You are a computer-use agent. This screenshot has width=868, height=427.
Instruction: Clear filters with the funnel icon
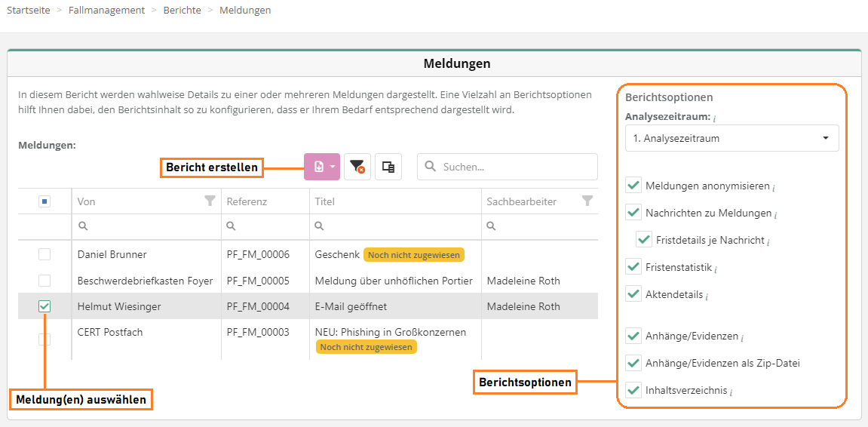pos(357,167)
